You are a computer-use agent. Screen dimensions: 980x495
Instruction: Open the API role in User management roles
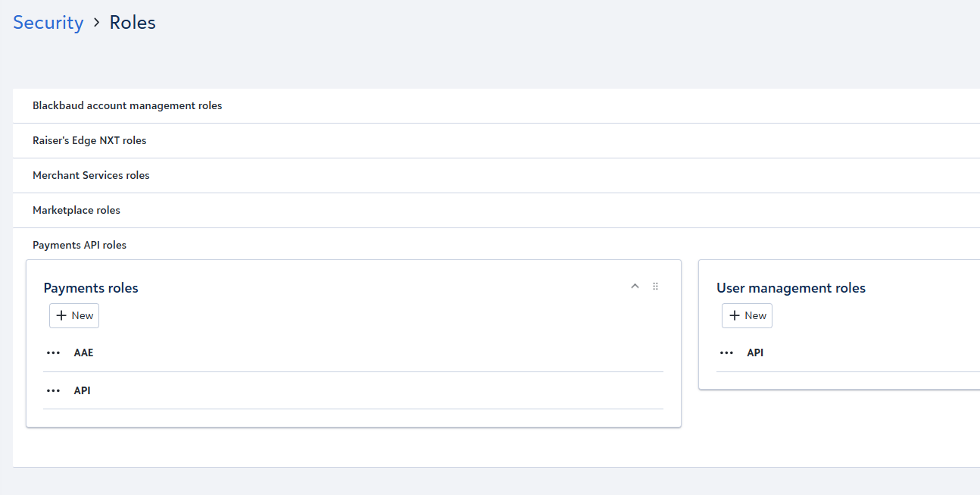[755, 353]
